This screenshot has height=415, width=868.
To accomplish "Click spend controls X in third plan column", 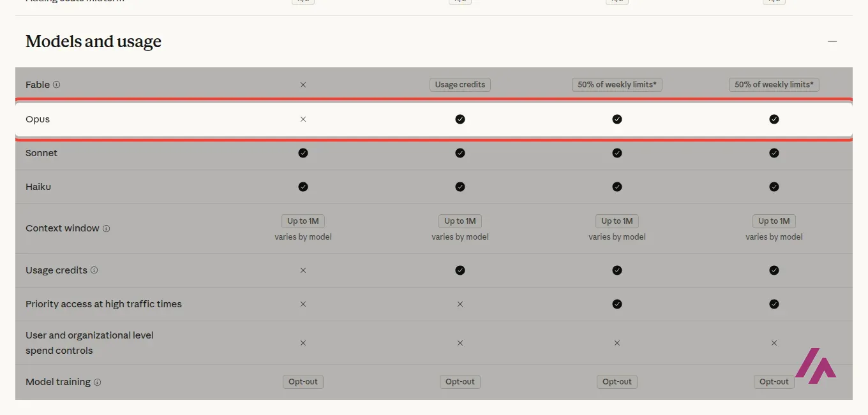I will 617,343.
